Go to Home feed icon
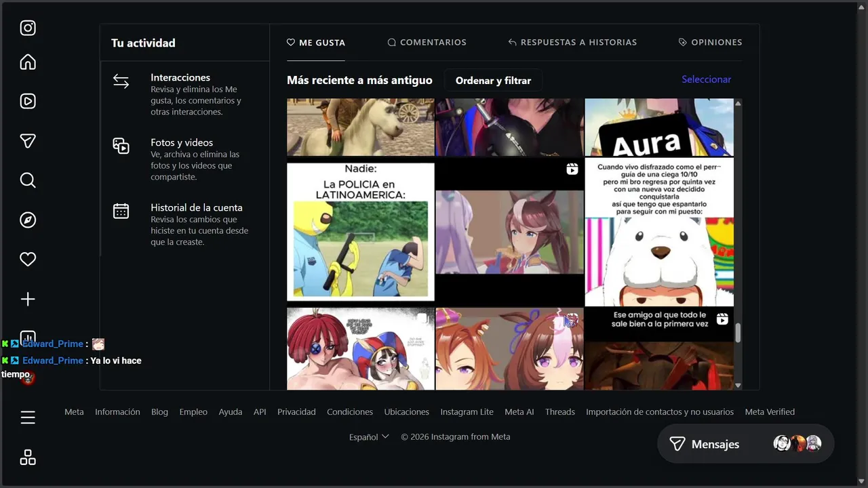Screen dimensions: 868x488 pyautogui.click(x=28, y=62)
